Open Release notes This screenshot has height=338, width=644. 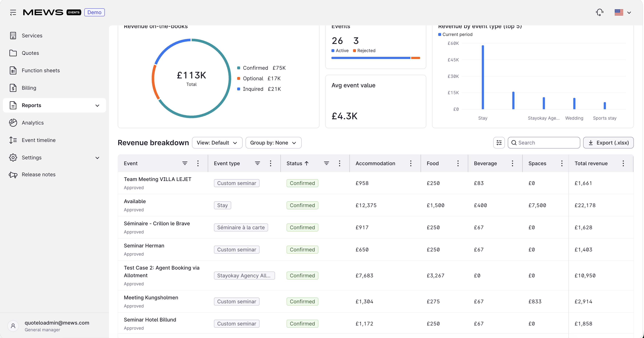coord(54,174)
